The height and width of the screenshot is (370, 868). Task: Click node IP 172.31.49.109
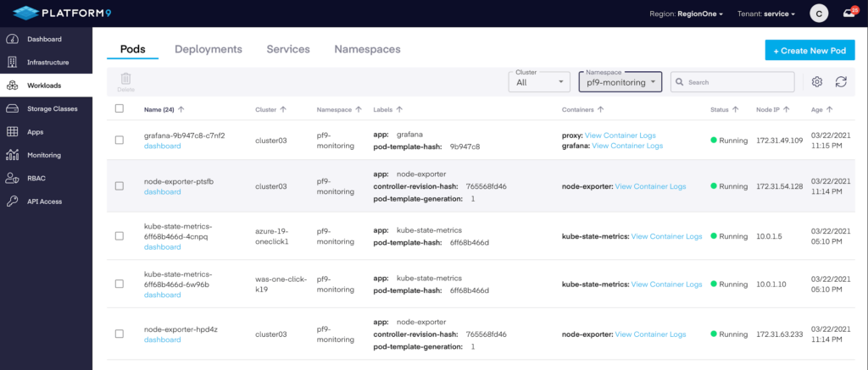pos(780,141)
